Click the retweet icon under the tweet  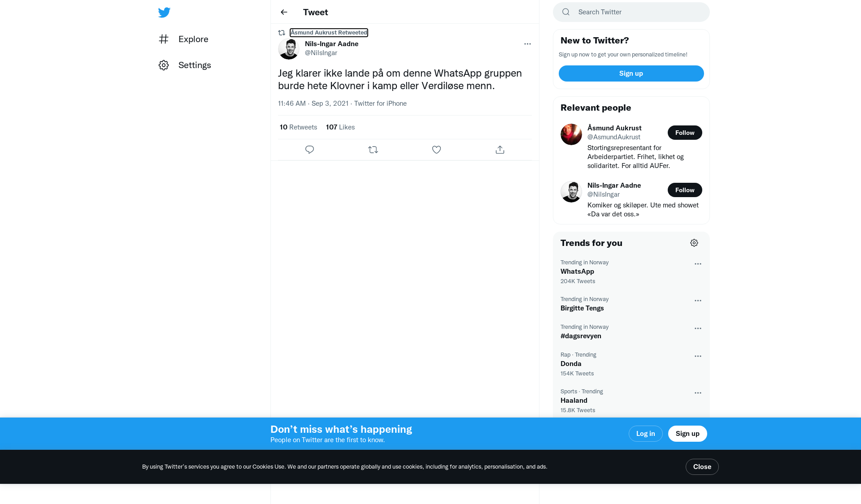point(373,150)
